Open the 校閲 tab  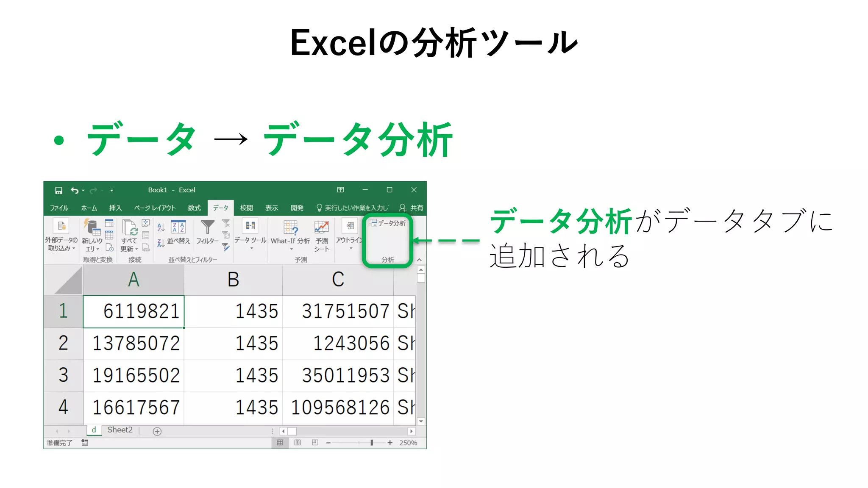pyautogui.click(x=246, y=208)
